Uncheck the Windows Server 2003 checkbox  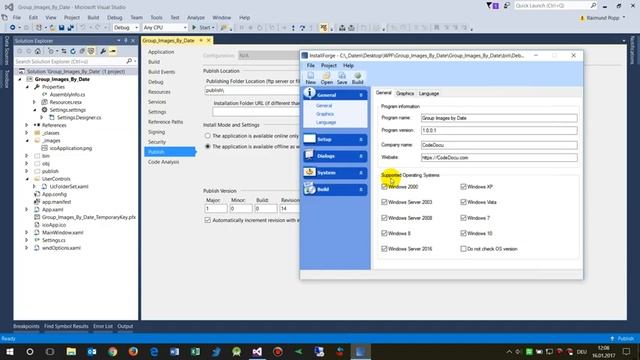[x=384, y=202]
